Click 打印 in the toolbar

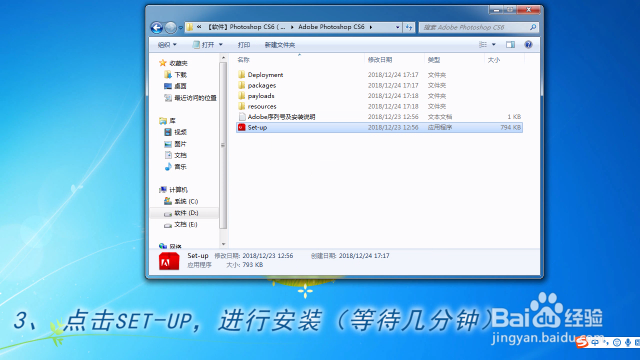pos(244,44)
